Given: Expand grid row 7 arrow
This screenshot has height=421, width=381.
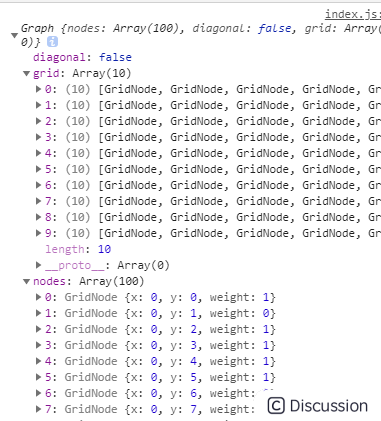Looking at the screenshot, I should click(39, 201).
